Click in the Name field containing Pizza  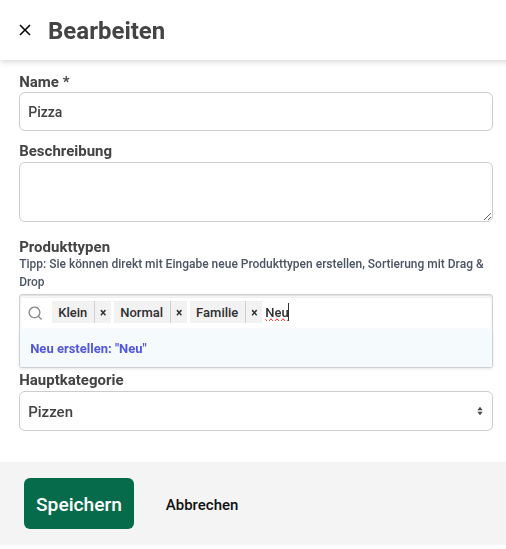tap(256, 112)
